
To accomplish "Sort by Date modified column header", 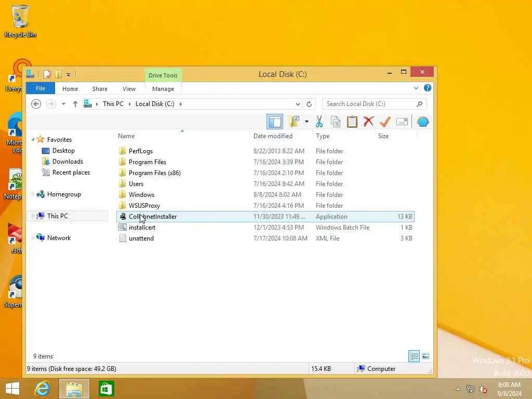I will 281,136.
